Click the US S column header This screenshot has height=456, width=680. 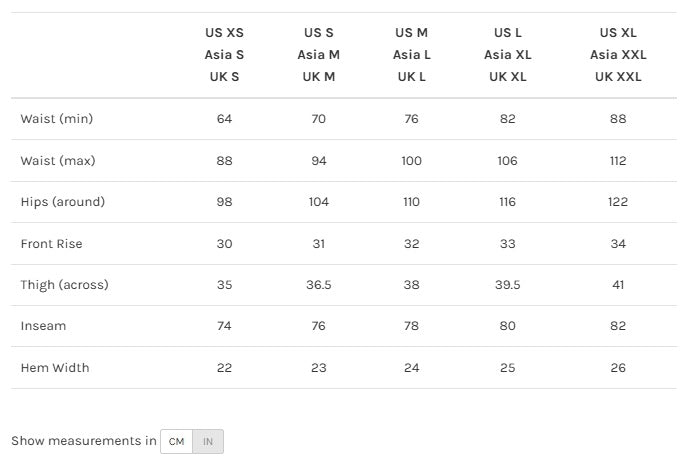click(318, 55)
